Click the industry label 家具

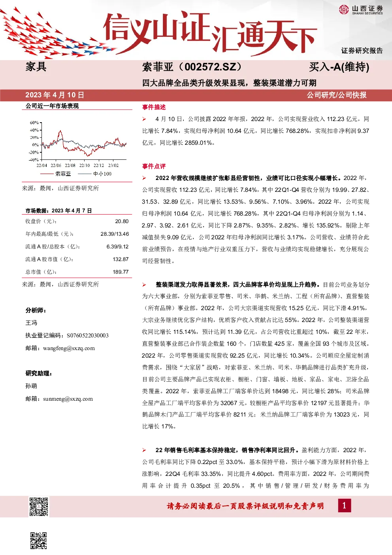tap(36, 66)
